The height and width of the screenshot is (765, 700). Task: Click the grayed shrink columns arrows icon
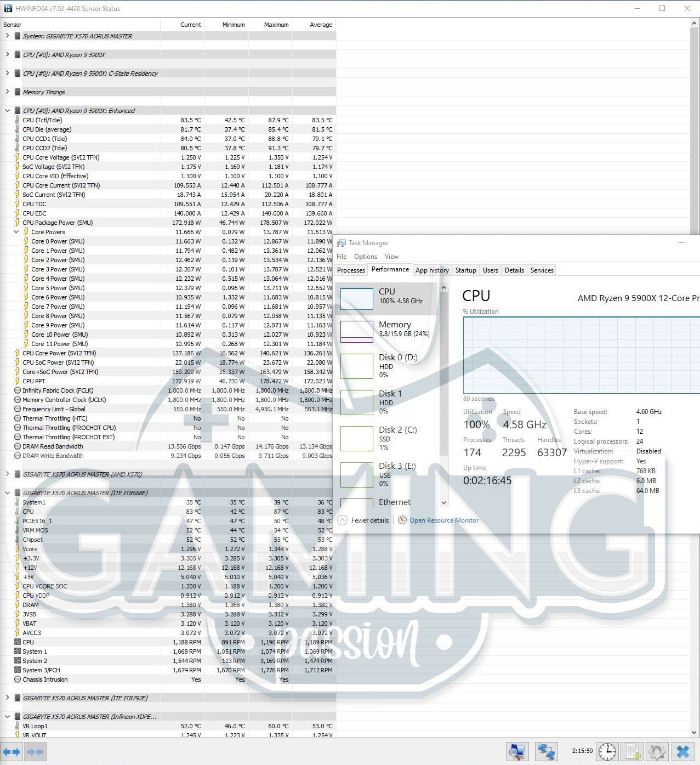pyautogui.click(x=35, y=751)
